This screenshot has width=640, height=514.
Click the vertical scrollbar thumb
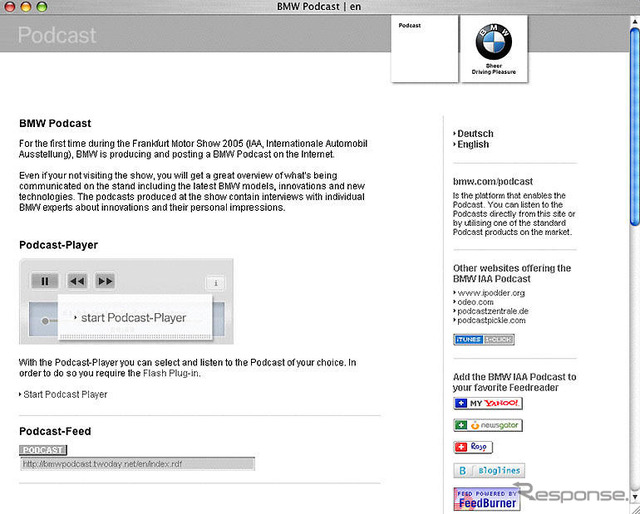click(x=635, y=125)
